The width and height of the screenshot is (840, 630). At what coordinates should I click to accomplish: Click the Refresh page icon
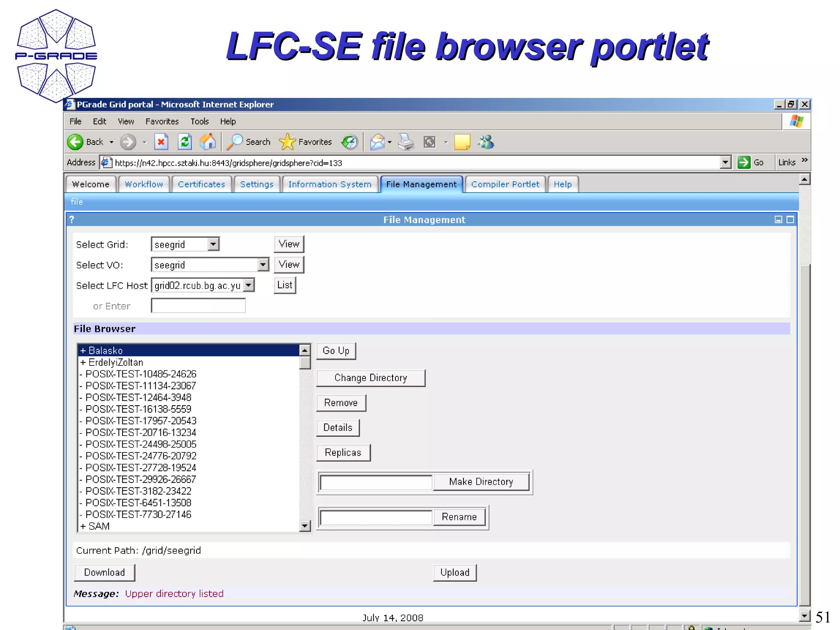[185, 142]
